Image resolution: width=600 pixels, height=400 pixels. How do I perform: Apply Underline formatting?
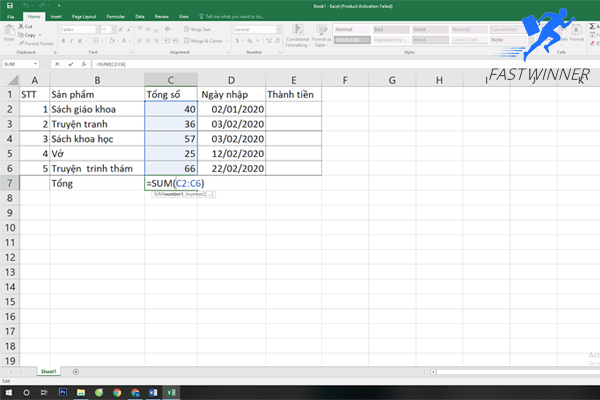(x=80, y=41)
